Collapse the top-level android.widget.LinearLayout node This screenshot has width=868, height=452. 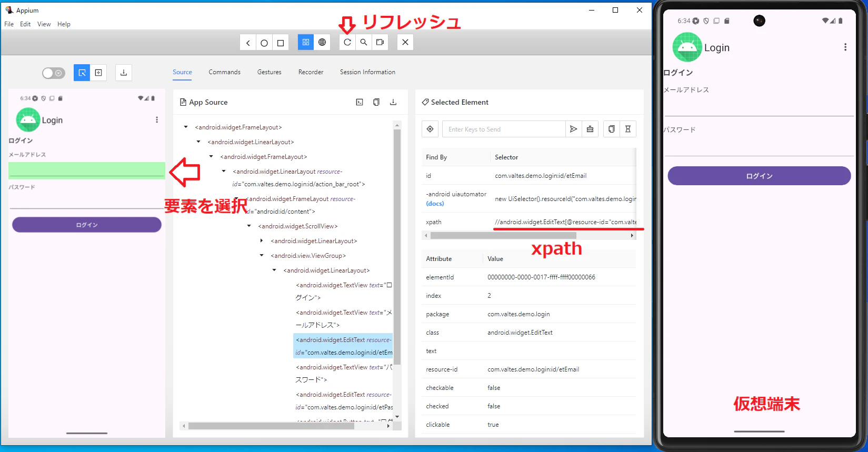click(198, 142)
